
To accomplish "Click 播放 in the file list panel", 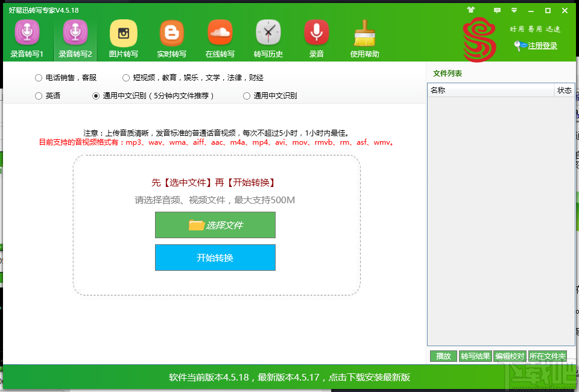I will pyautogui.click(x=443, y=356).
